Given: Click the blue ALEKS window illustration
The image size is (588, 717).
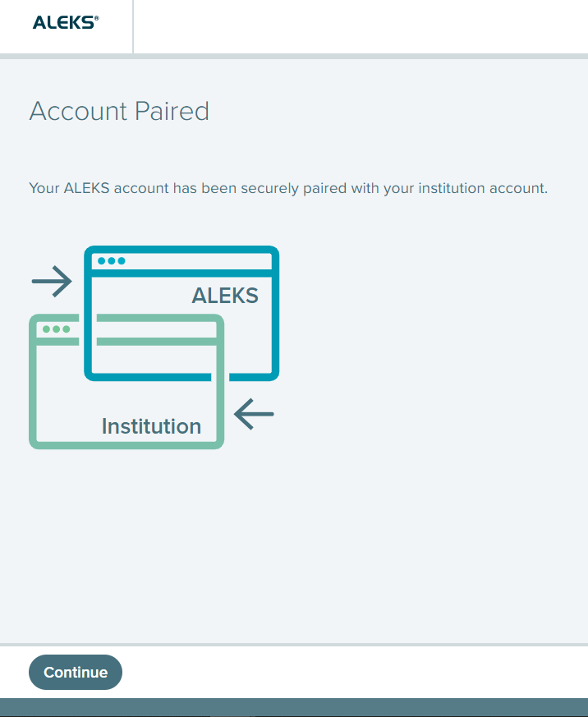Looking at the screenshot, I should pos(181,313).
